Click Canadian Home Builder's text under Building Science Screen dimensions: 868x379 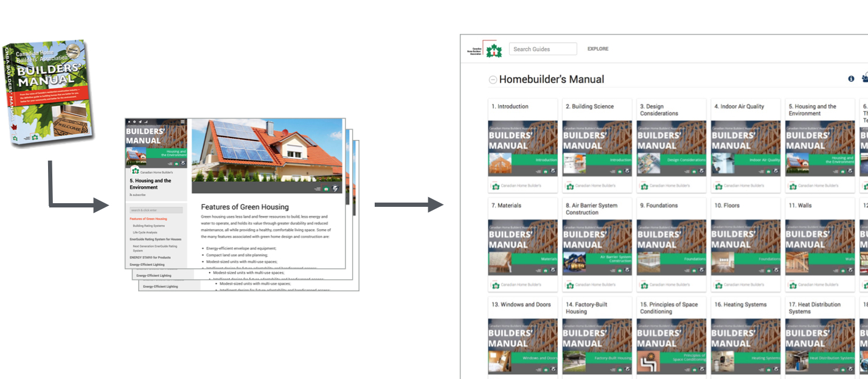click(595, 186)
